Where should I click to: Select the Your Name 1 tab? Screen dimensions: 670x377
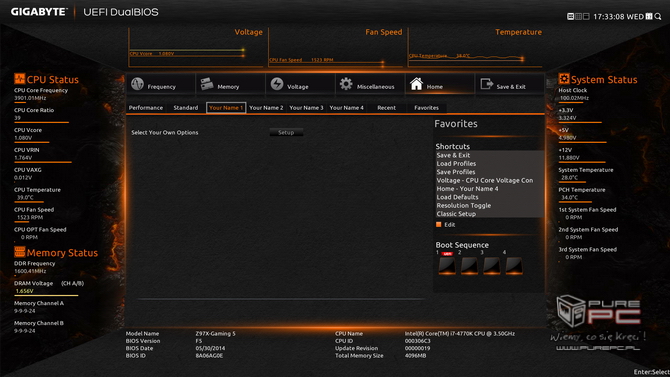[x=226, y=108]
